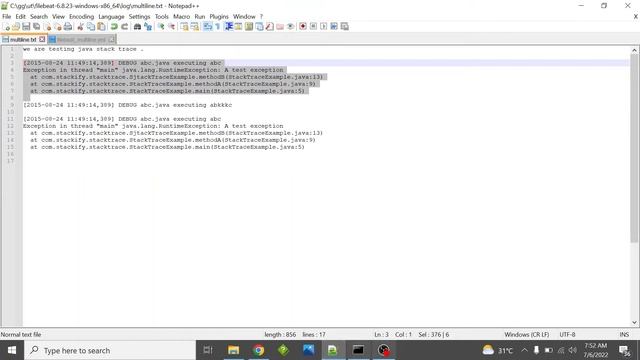The image size is (640, 360).
Task: Cut selection with the scissors icon
Action: point(80,27)
